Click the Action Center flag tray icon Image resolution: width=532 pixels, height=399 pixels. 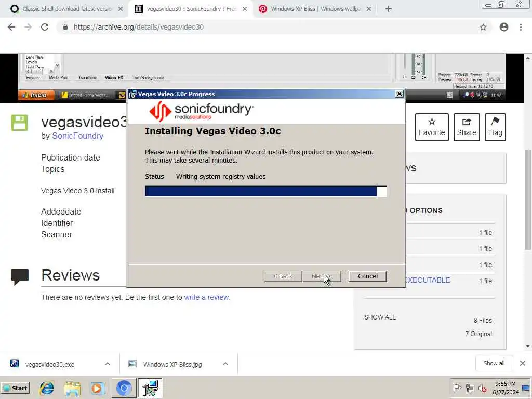457,388
